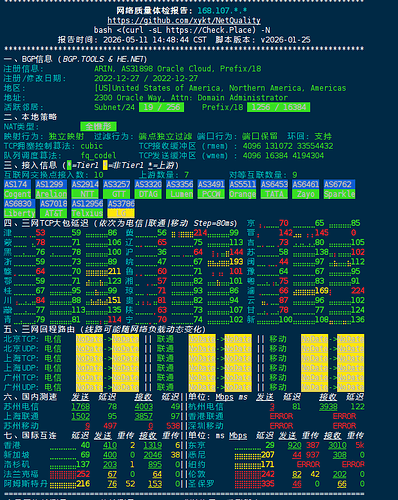Image resolution: width=398 pixels, height=500 pixels.
Task: Click 洛杉矶 receive speed 895
Action: click(155, 465)
